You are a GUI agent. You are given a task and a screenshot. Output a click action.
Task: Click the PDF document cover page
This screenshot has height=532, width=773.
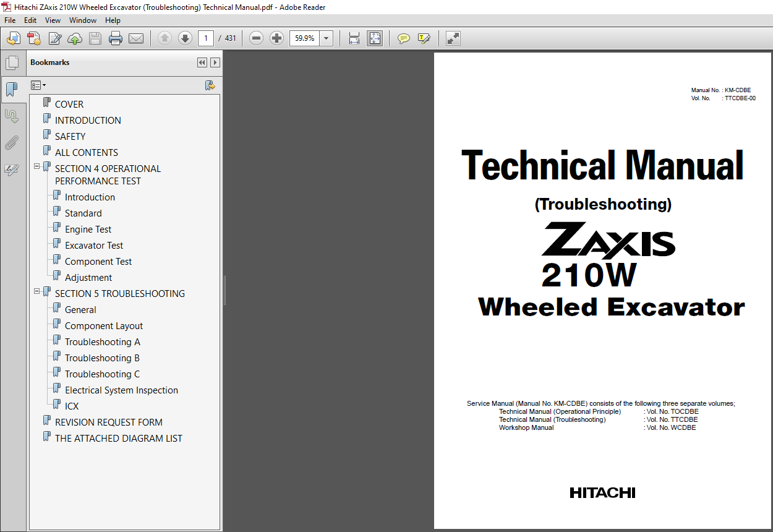point(603,291)
